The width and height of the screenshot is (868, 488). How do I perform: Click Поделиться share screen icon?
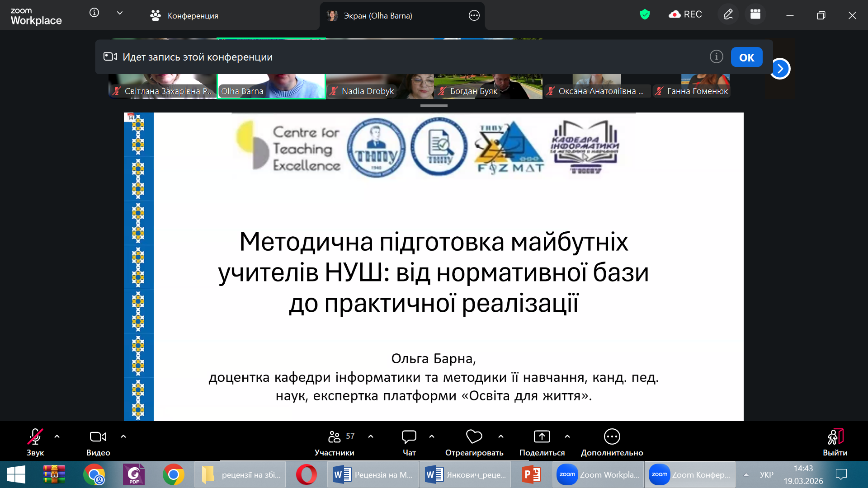pos(542,436)
